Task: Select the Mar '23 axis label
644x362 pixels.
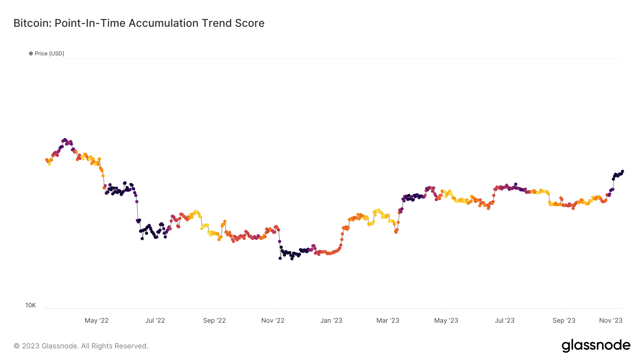Action: [x=387, y=321]
